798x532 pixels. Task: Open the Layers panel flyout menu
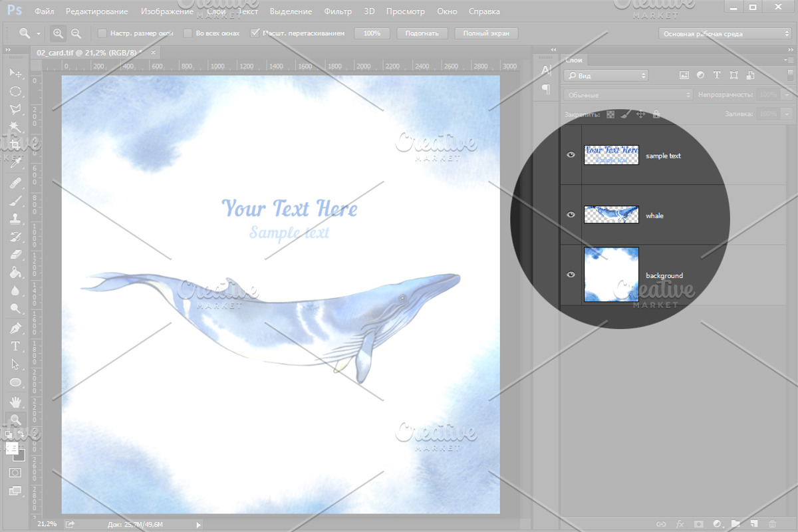(x=789, y=60)
